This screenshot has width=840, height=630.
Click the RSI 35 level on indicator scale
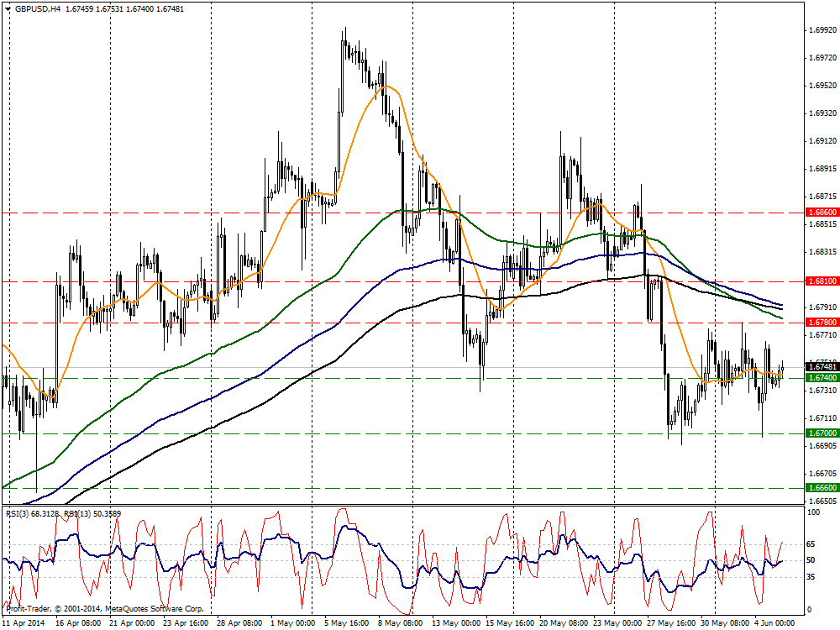point(811,576)
